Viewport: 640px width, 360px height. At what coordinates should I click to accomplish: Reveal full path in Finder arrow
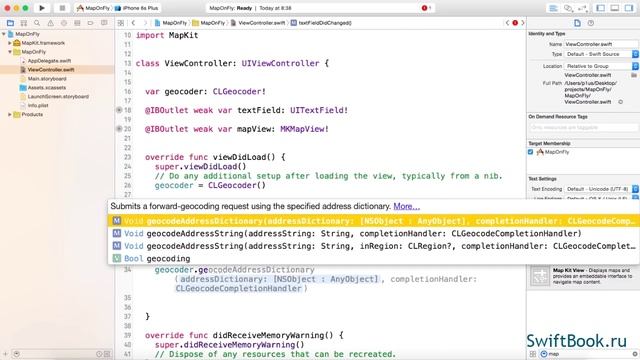tap(620, 102)
